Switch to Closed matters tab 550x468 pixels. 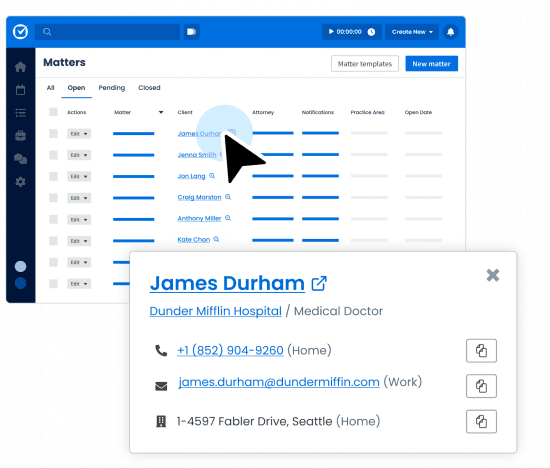[149, 88]
